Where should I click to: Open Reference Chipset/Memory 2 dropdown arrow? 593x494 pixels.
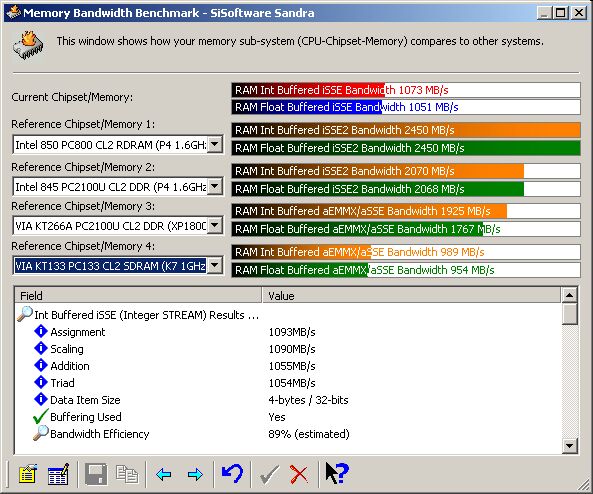coord(214,186)
